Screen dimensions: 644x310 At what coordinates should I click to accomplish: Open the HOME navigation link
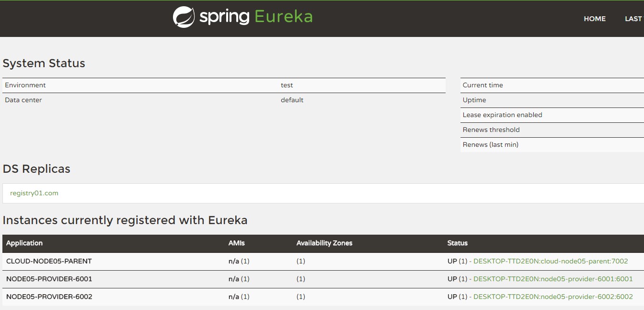[594, 19]
